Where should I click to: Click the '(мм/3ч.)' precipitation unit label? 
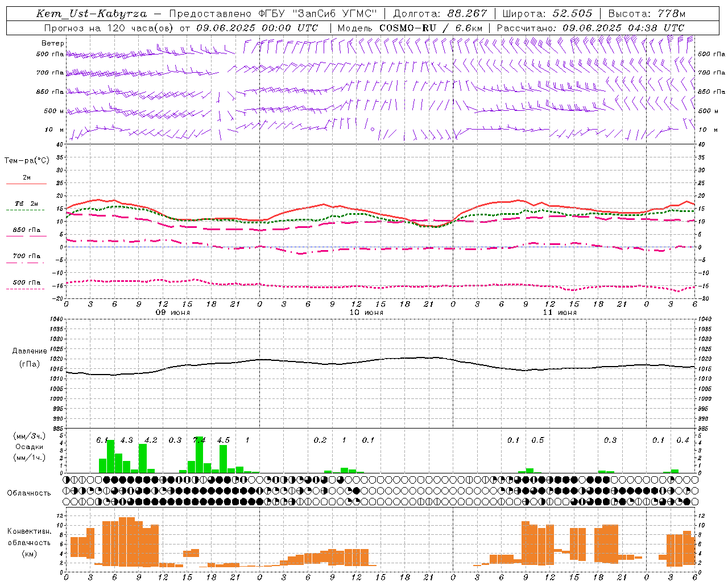(30, 436)
